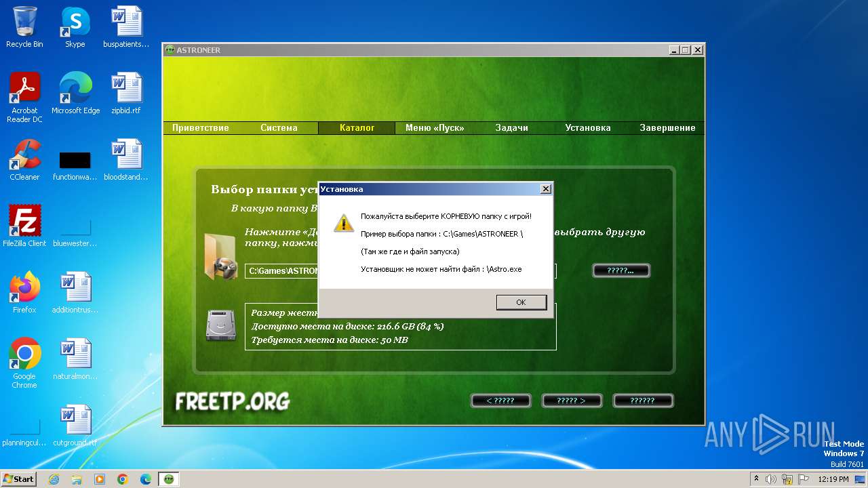Click the cancel button in installer
The width and height of the screenshot is (868, 488).
pos(642,401)
